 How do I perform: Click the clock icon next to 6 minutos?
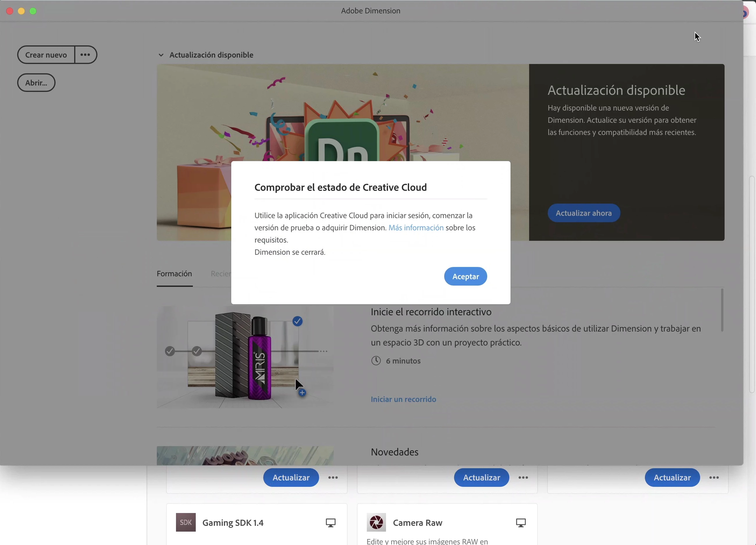376,360
